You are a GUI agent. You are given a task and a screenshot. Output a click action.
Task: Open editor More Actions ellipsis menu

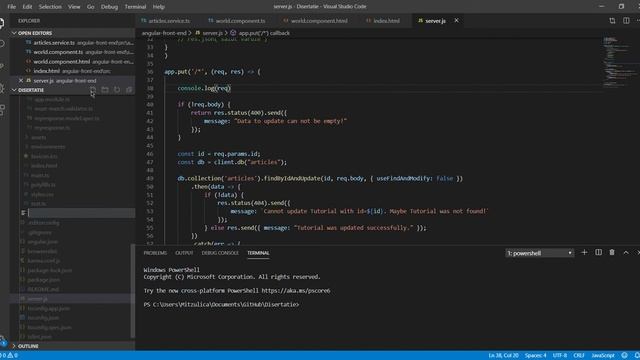(x=637, y=20)
